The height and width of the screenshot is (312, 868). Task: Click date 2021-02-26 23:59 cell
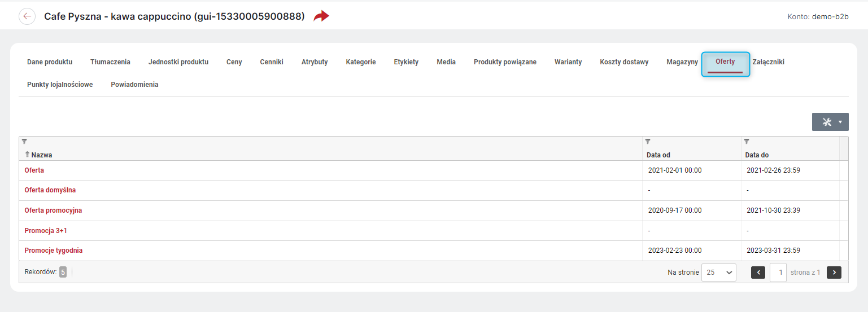773,170
